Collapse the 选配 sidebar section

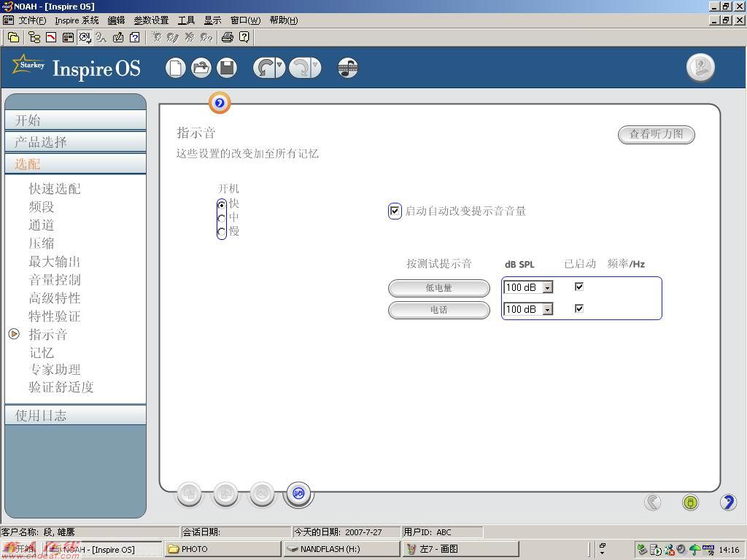pos(75,164)
